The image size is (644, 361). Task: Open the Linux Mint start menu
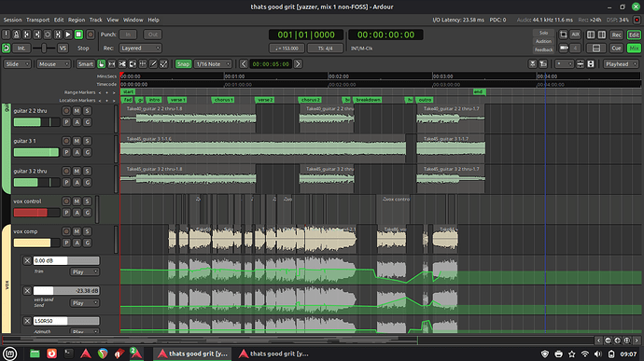point(10,354)
